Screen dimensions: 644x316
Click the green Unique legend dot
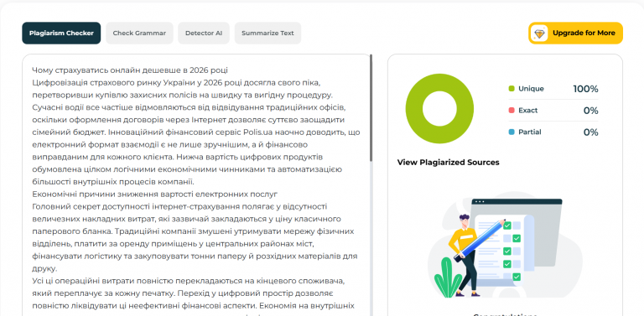pos(512,89)
